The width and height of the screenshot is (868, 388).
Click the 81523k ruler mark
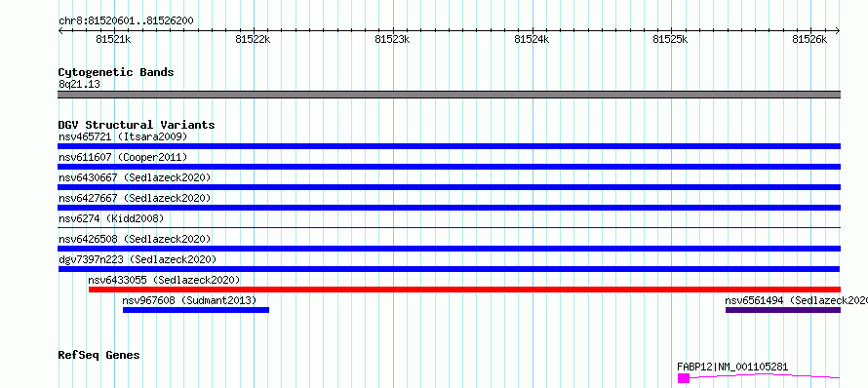(392, 39)
